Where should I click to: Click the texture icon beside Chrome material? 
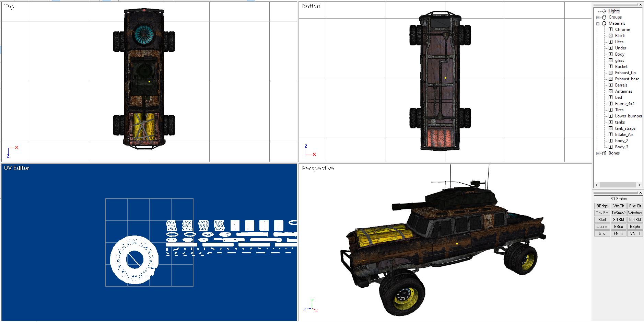pos(610,30)
